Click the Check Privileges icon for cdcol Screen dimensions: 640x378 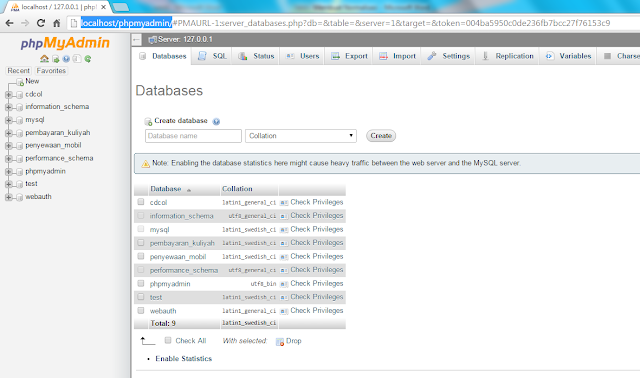pyautogui.click(x=284, y=202)
